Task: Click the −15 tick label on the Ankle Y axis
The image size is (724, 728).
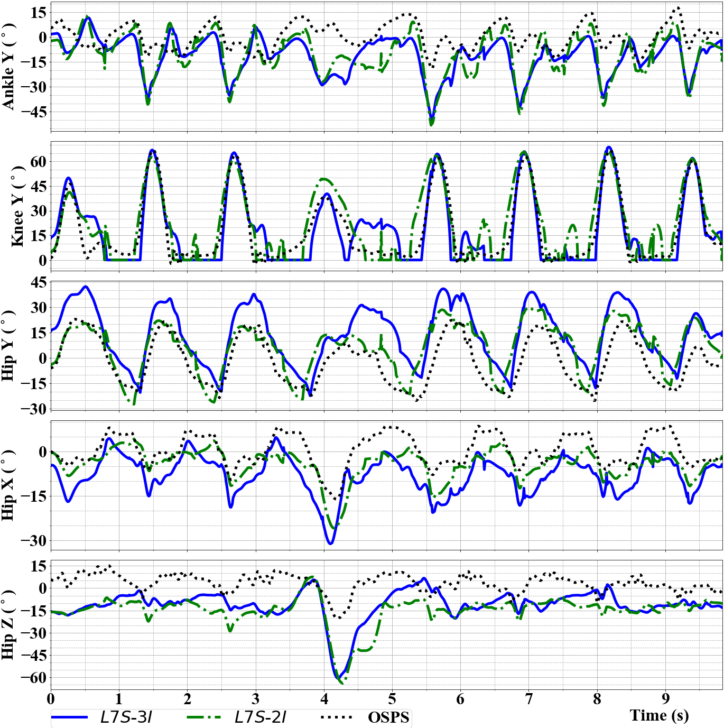Action: tap(34, 62)
